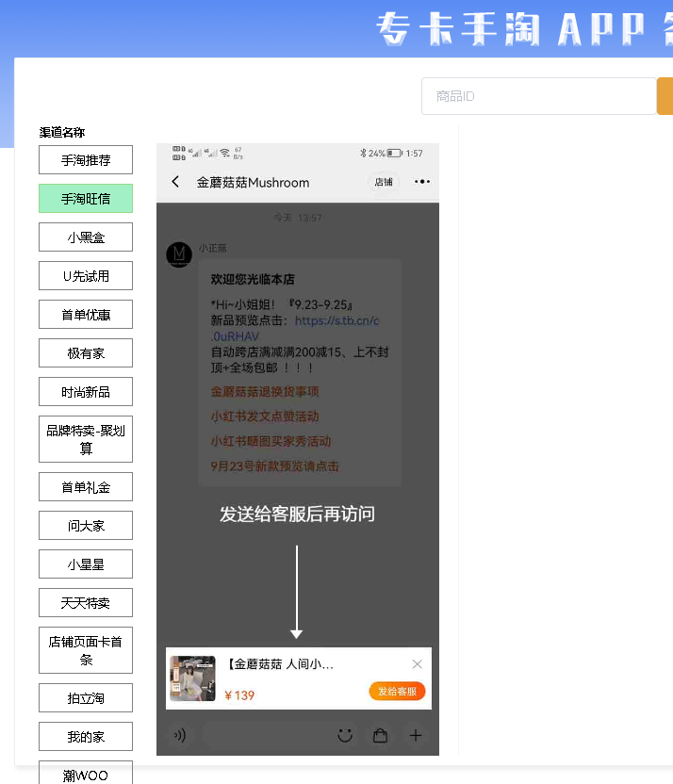Open the three-dot more menu
Viewport: 673px width, 784px height.
pyautogui.click(x=422, y=182)
